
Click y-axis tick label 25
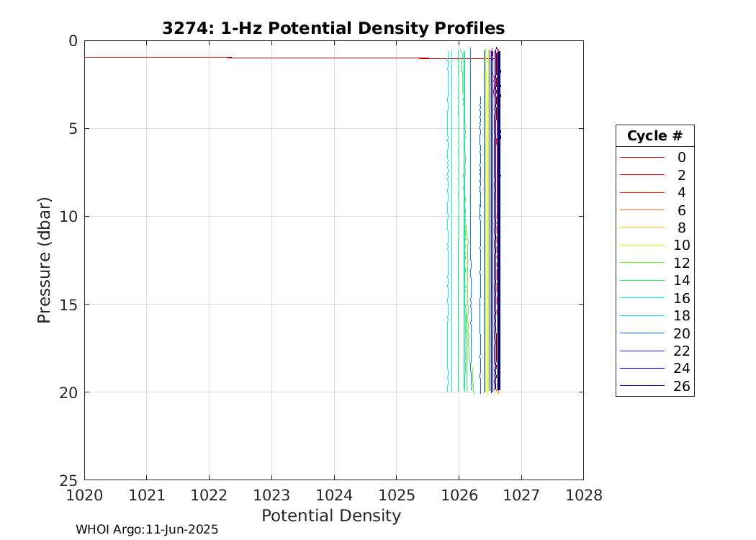click(x=69, y=480)
